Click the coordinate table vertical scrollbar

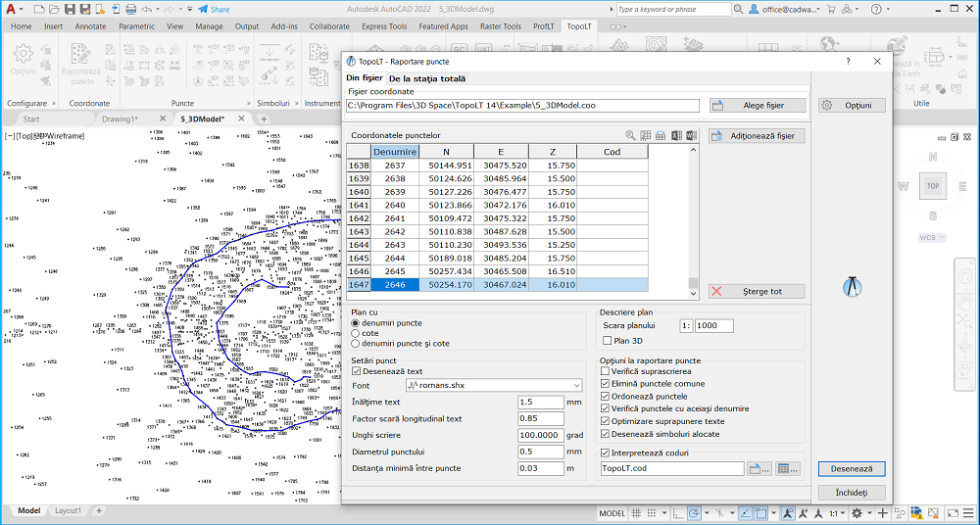coord(693,221)
